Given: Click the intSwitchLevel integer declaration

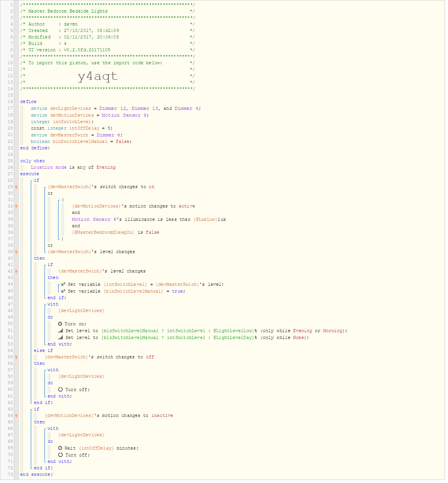Looking at the screenshot, I should 62,122.
